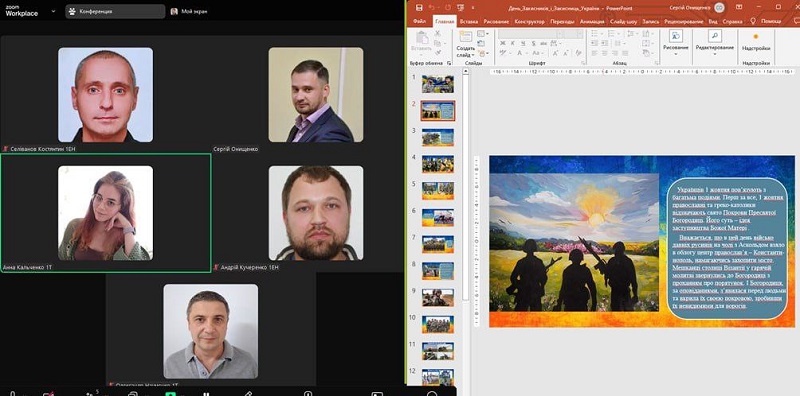Undo the last action in PowerPoint
The height and width of the screenshot is (396, 800).
(432, 8)
